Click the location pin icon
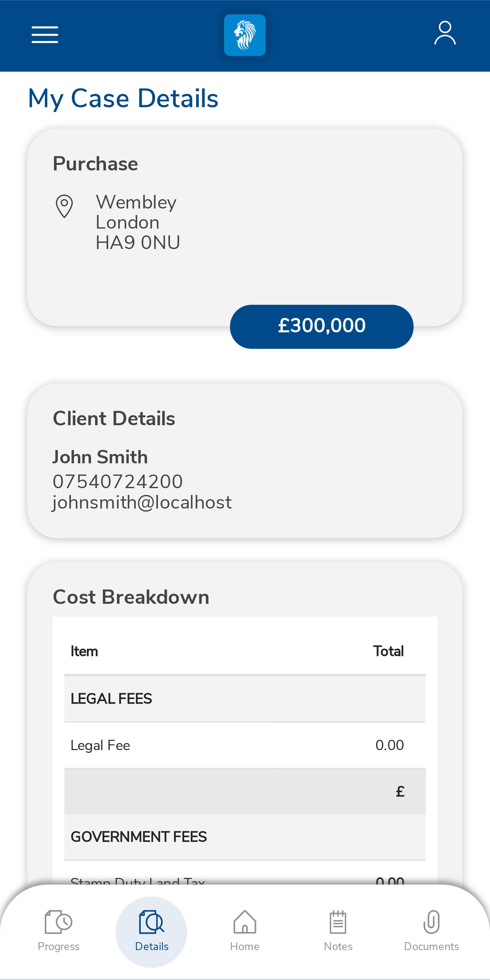Viewport: 490px width, 980px height. 64,206
